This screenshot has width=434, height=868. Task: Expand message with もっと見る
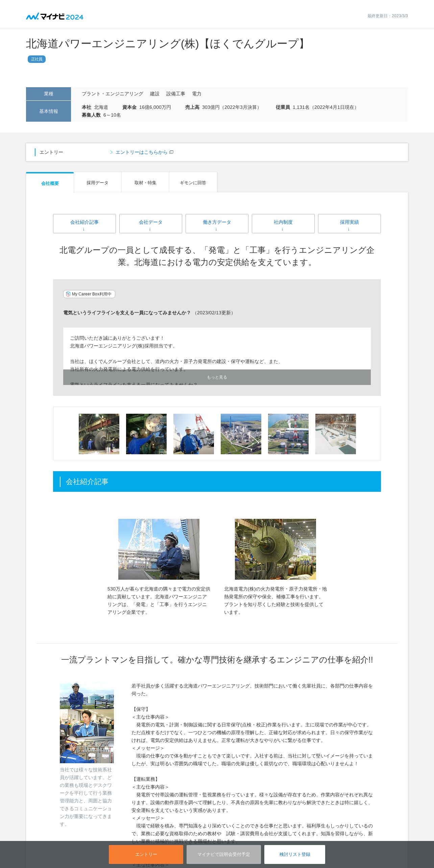tap(217, 377)
